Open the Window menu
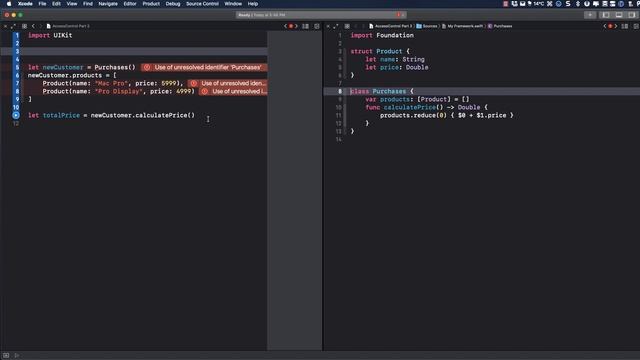This screenshot has height=360, width=640. [233, 4]
